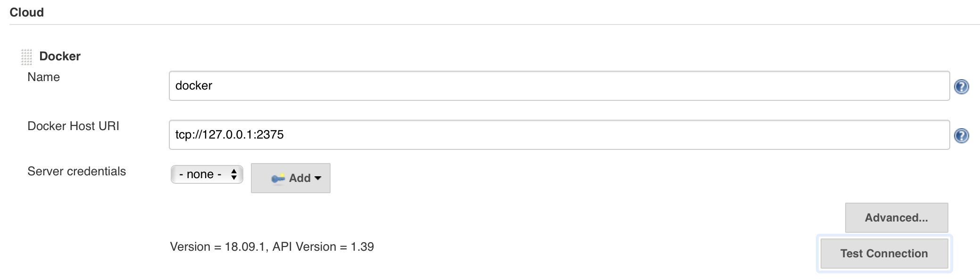This screenshot has height=279, width=980.
Task: Open help for Docker Host URI
Action: 961,136
